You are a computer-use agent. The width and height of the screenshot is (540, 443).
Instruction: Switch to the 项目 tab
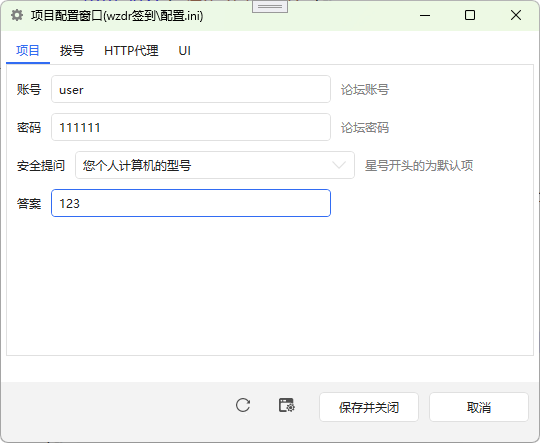click(28, 51)
